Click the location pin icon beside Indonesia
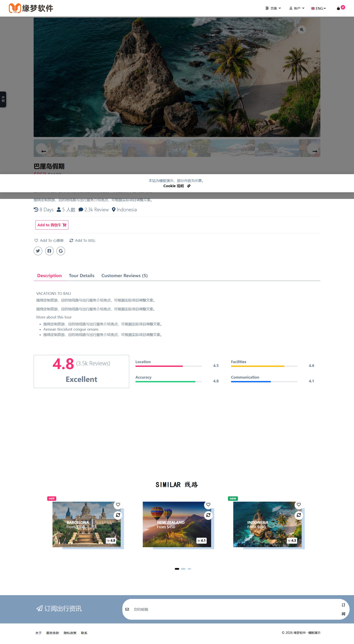This screenshot has height=644, width=354. point(114,210)
